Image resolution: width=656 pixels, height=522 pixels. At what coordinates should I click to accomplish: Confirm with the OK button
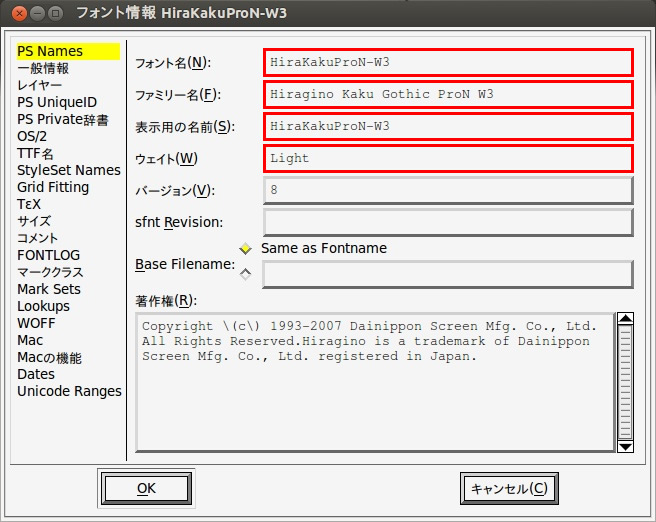click(x=146, y=489)
